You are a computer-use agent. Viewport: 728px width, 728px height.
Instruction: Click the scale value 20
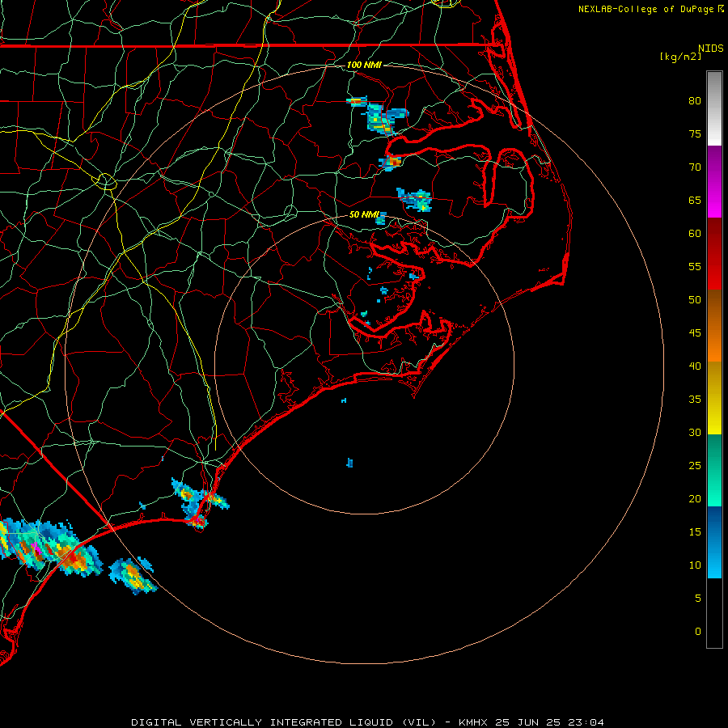click(695, 498)
